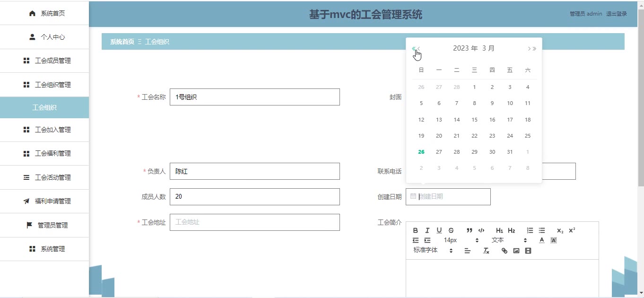Viewport: 644px width, 298px height.
Task: Apply superscript formatting
Action: coord(572,230)
